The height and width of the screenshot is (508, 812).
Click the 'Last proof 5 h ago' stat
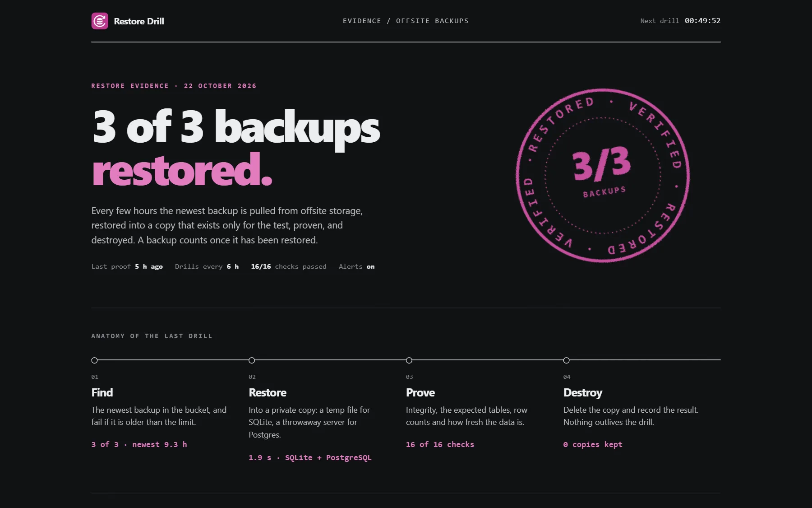[127, 266]
